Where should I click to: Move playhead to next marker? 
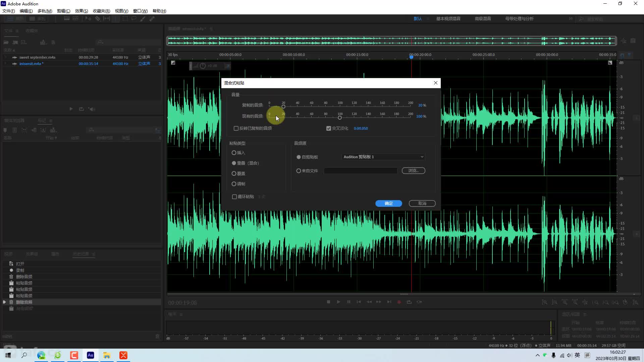click(x=389, y=302)
